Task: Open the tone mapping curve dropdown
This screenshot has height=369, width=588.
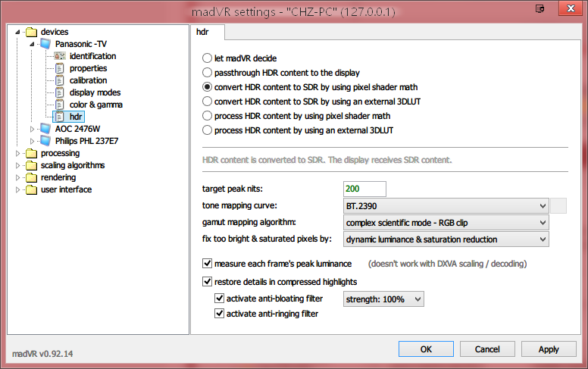Action: [446, 206]
